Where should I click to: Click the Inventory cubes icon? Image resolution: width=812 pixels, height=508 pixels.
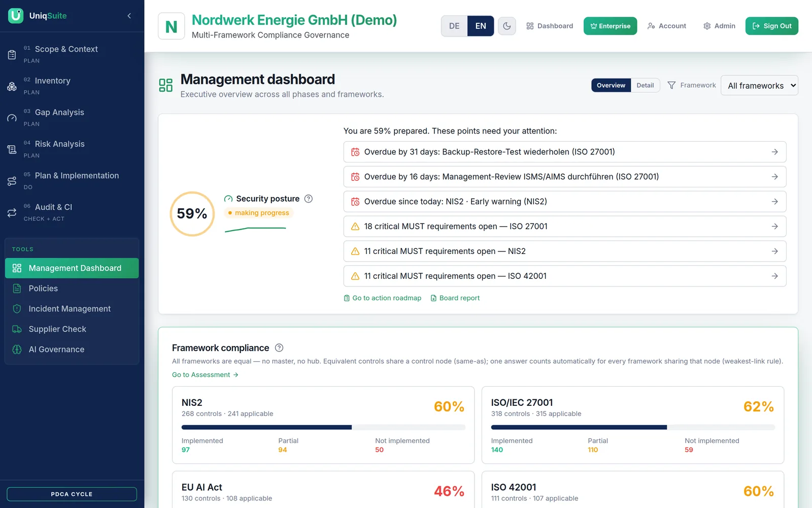coord(12,86)
